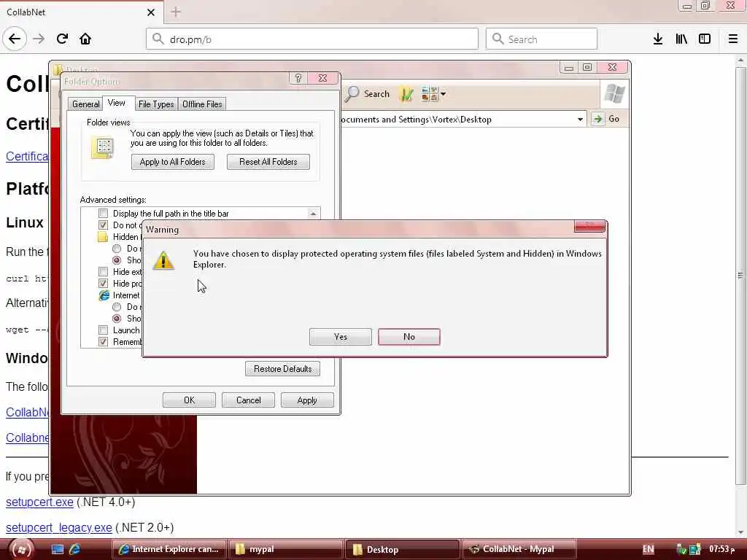The height and width of the screenshot is (560, 747).
Task: Close the Warning dialog
Action: [589, 226]
